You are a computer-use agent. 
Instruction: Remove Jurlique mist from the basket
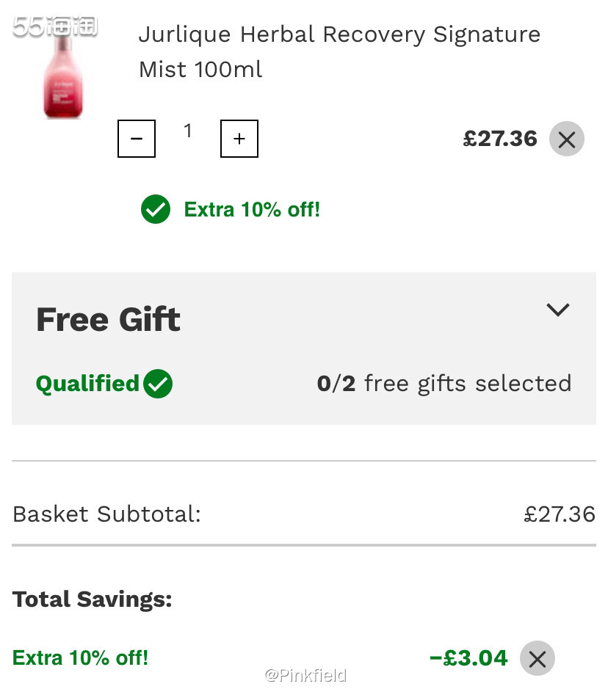click(x=566, y=139)
